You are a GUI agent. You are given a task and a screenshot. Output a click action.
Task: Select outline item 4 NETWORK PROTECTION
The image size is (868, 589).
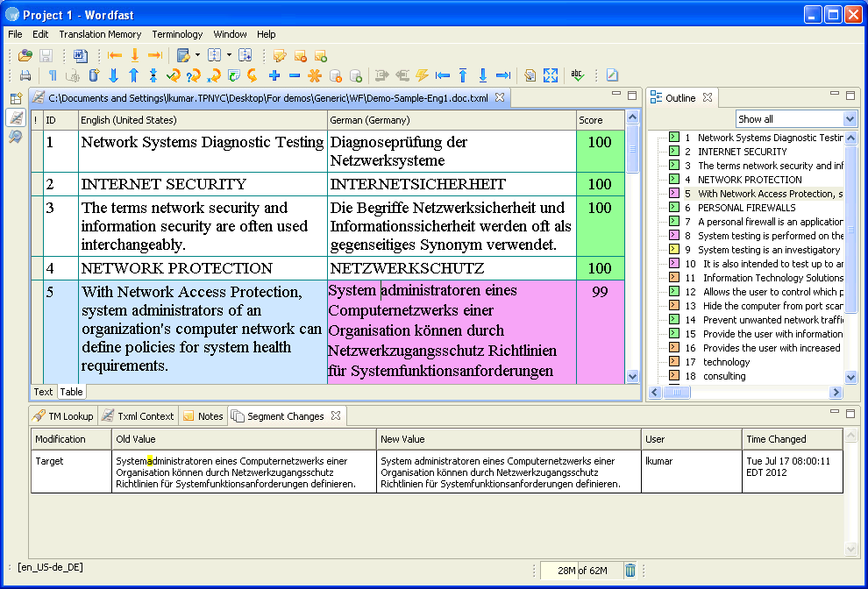coord(750,180)
